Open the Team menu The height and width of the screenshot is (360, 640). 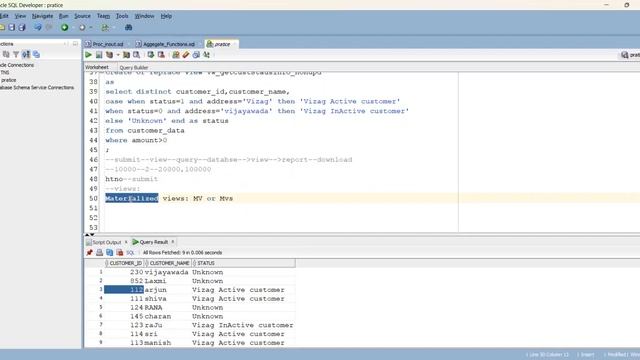[x=103, y=16]
